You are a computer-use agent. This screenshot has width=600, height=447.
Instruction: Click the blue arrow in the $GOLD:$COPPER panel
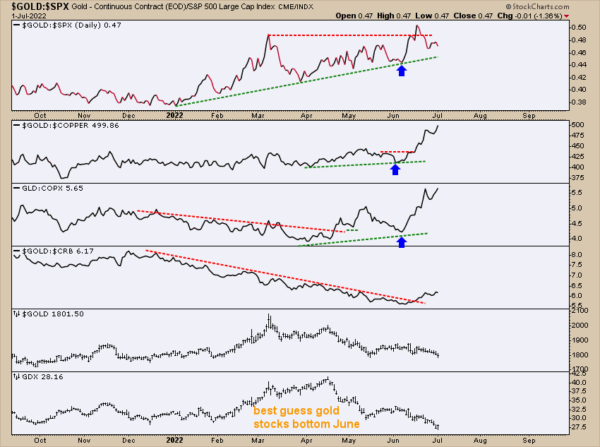point(394,169)
